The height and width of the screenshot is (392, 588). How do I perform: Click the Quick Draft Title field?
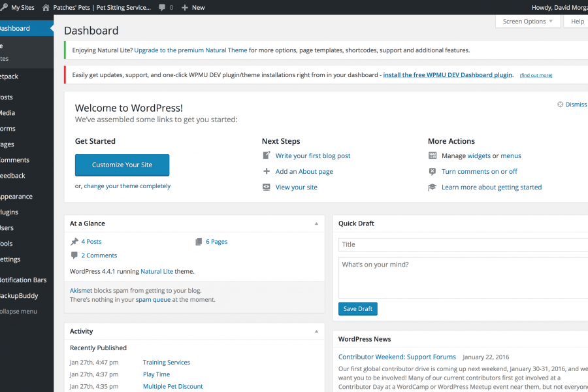point(463,244)
